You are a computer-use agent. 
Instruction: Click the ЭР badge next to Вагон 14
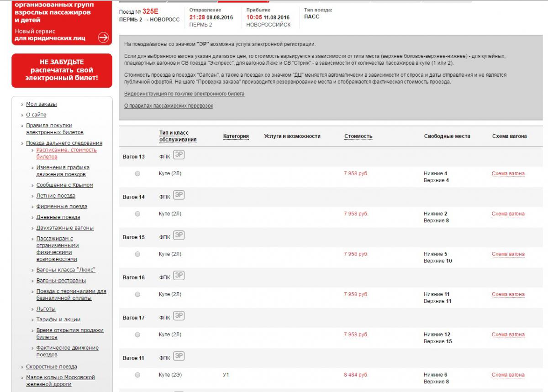coord(179,196)
